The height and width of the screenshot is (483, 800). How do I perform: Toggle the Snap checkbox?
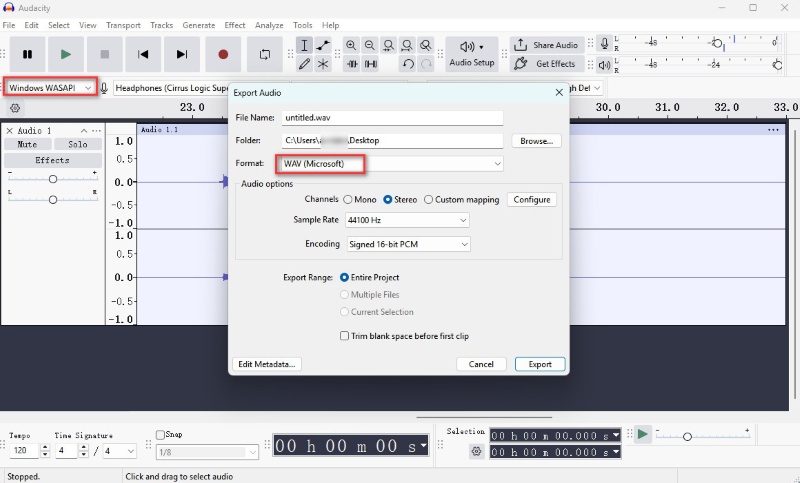160,435
